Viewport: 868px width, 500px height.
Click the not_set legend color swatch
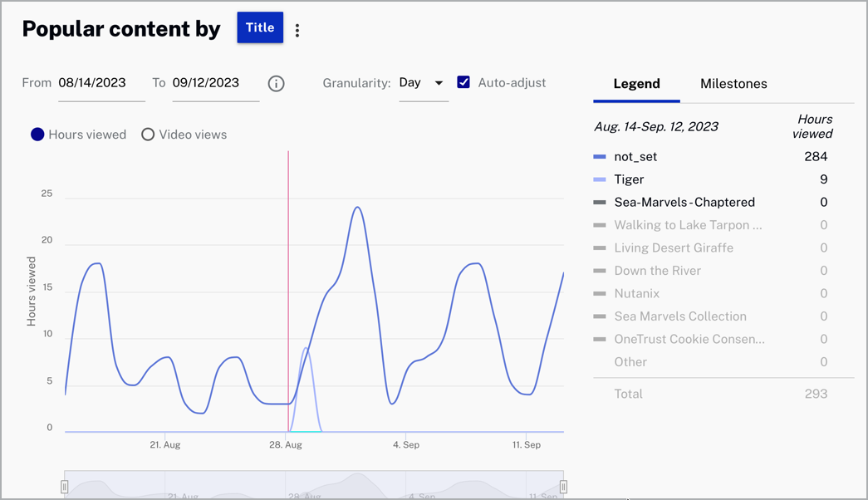point(600,157)
